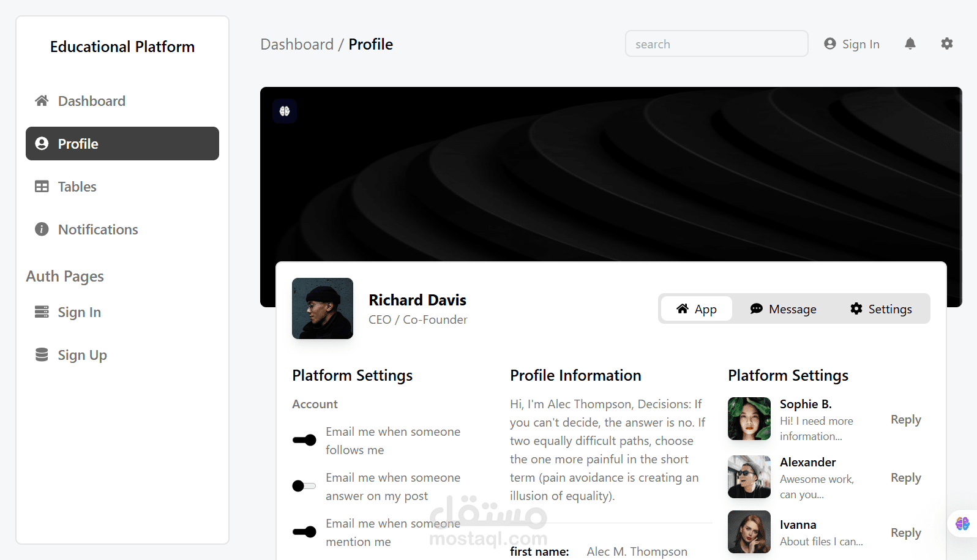
Task: Click the Notifications info icon in sidebar
Action: pos(42,229)
